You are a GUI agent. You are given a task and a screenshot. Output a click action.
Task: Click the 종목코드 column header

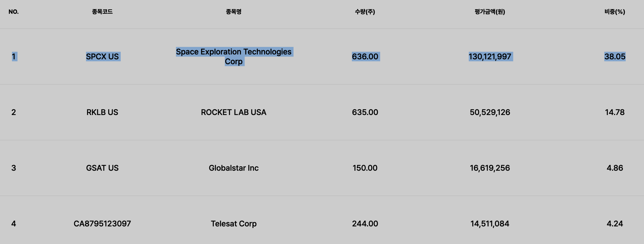[102, 12]
